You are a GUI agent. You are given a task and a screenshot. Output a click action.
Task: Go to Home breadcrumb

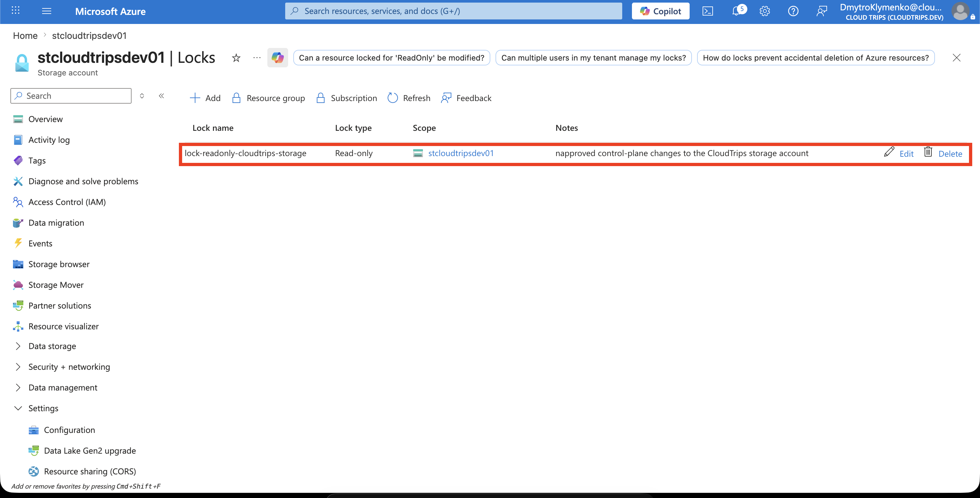click(25, 36)
